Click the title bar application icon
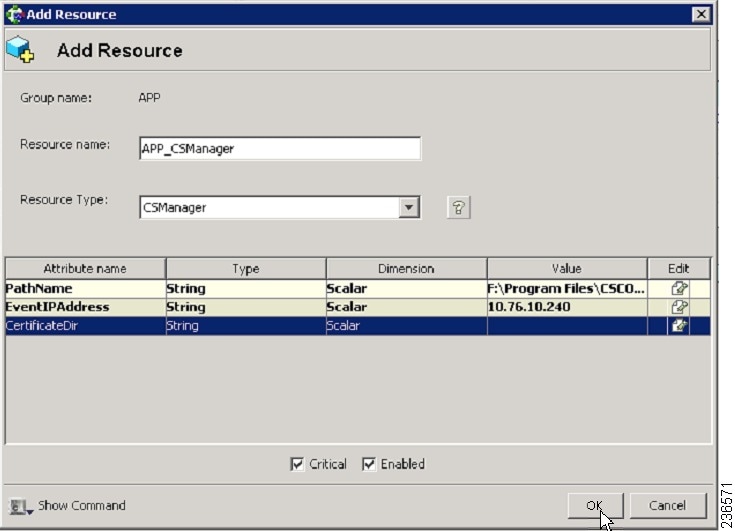735x531 pixels. click(14, 14)
